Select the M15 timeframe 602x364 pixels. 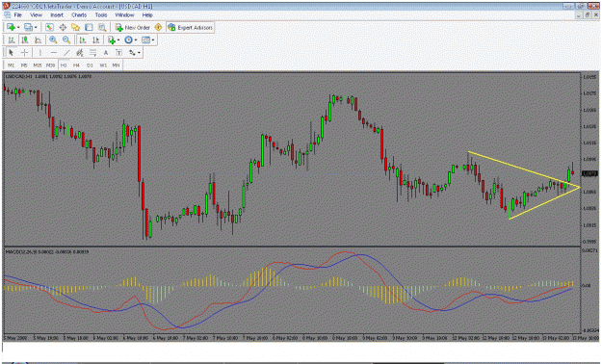point(38,65)
